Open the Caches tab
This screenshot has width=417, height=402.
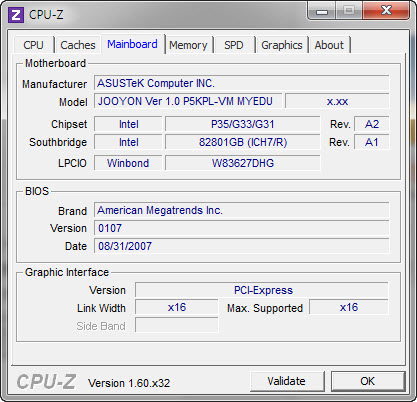coord(78,45)
